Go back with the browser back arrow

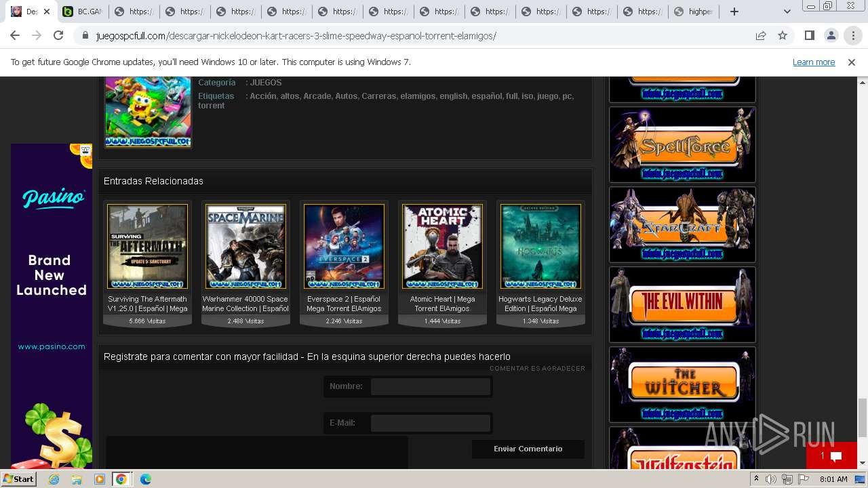(16, 35)
